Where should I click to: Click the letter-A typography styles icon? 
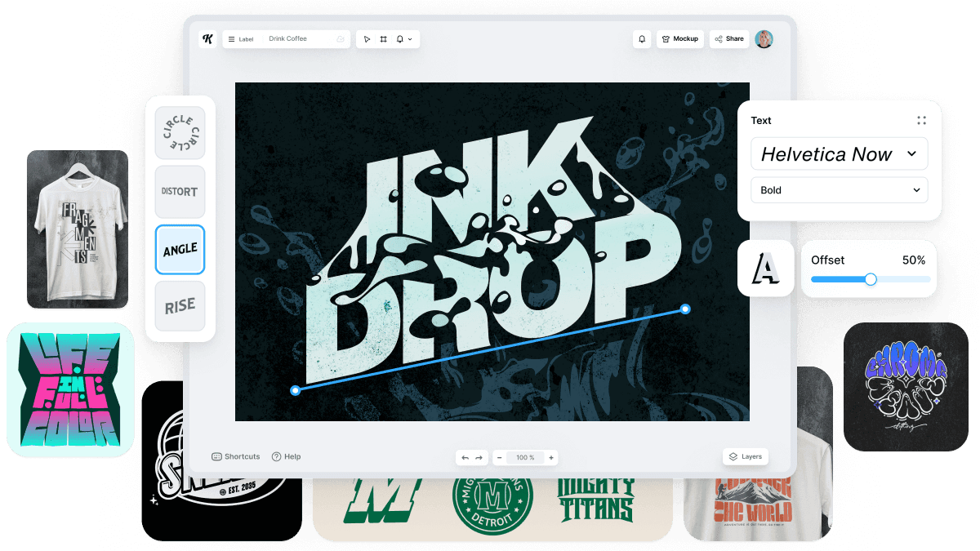tap(765, 269)
